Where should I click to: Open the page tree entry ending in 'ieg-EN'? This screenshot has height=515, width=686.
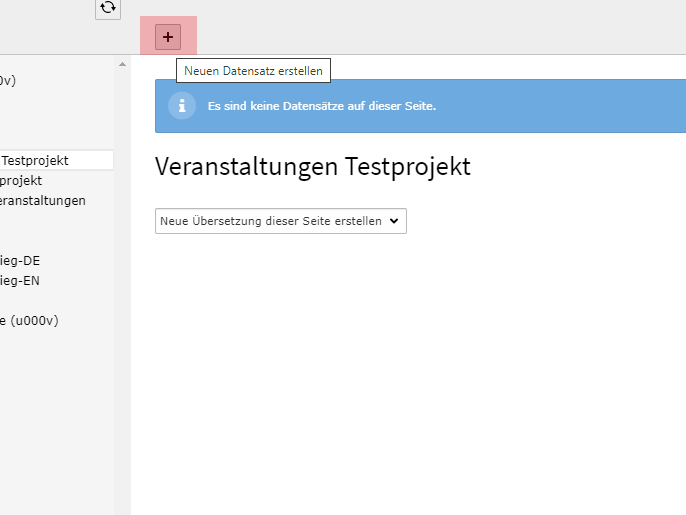[20, 281]
